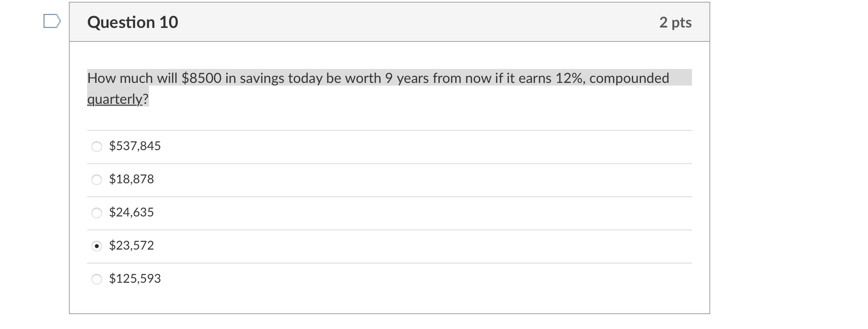This screenshot has height=329, width=868.
Task: Click the selected $23,572 radio button
Action: pyautogui.click(x=97, y=246)
